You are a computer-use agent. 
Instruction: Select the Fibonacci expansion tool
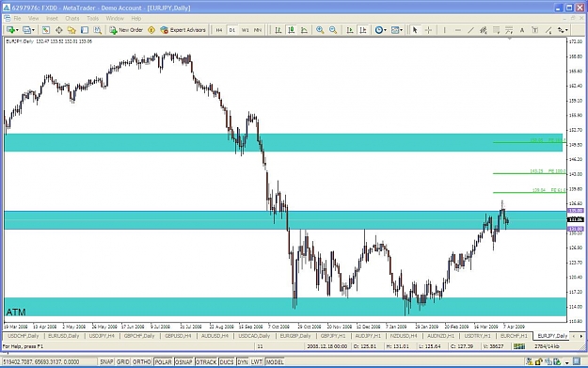[x=509, y=30]
